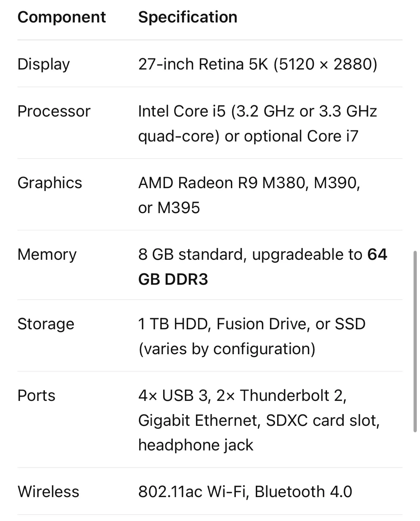Image resolution: width=420 pixels, height=521 pixels.
Task: Click the Specification column header
Action: 188,17
